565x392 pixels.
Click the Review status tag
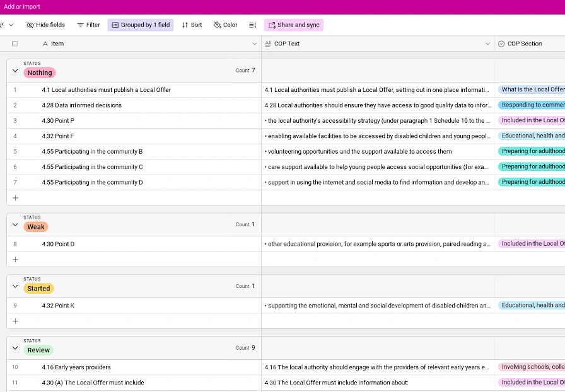38,350
